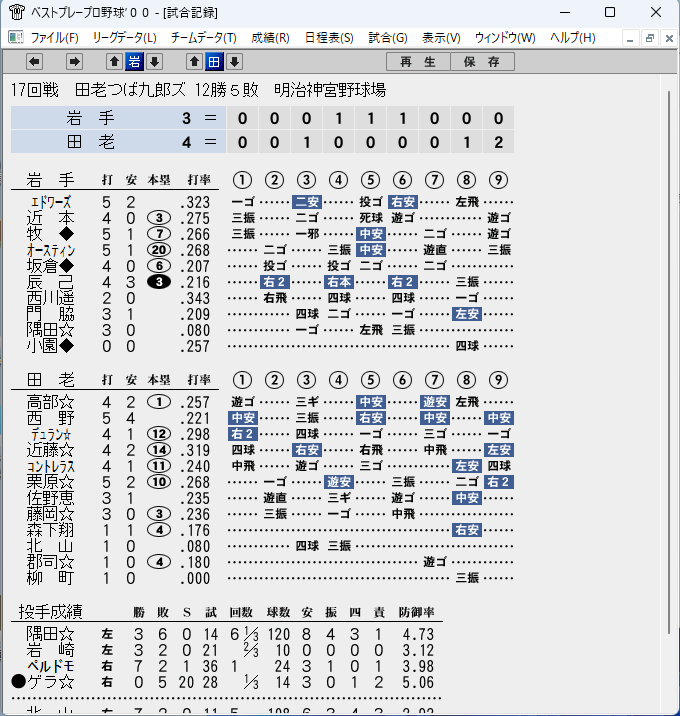Image resolution: width=680 pixels, height=716 pixels.
Task: Restore the inner document window
Action: click(x=649, y=38)
